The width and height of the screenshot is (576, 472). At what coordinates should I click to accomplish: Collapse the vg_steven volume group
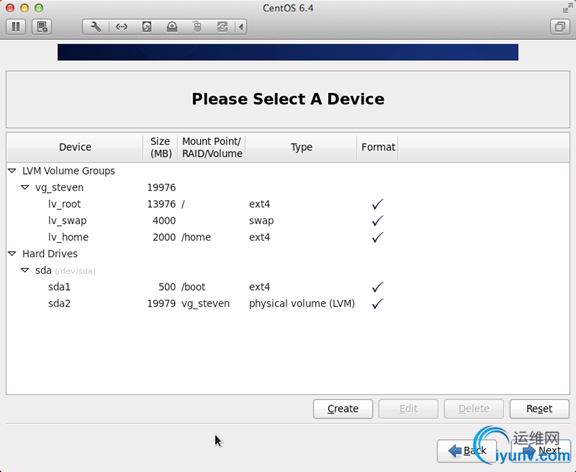point(25,187)
